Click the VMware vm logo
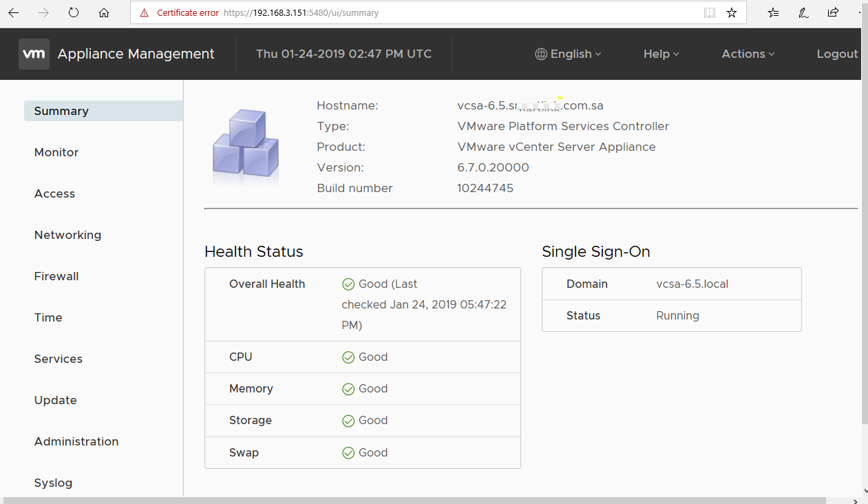 coord(34,54)
